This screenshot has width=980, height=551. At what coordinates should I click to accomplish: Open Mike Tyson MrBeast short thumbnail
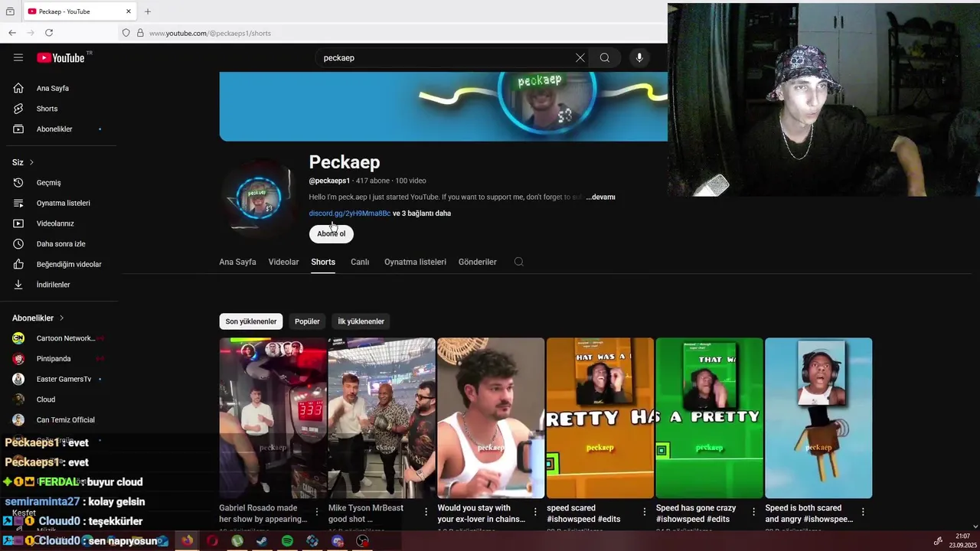point(381,418)
